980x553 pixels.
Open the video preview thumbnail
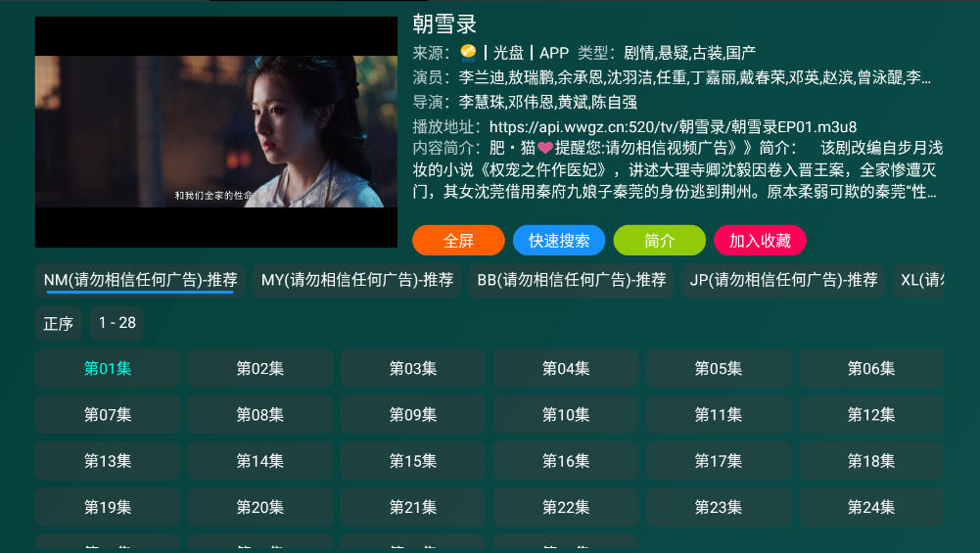(216, 132)
